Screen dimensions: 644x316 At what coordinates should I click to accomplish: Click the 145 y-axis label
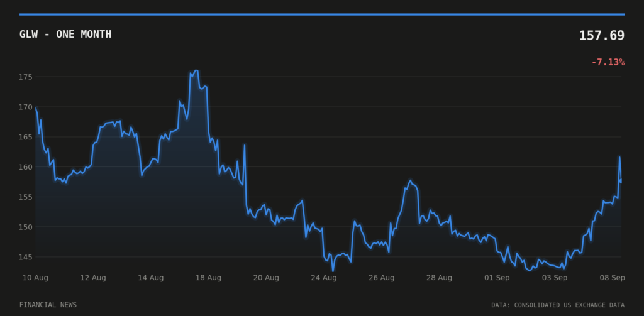click(25, 257)
